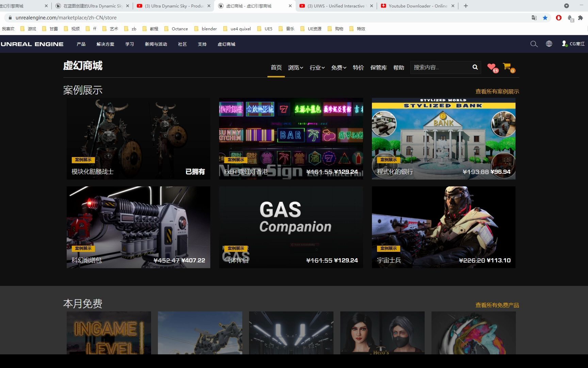The height and width of the screenshot is (368, 588).
Task: Click the Google Translate icon in address bar
Action: [534, 18]
